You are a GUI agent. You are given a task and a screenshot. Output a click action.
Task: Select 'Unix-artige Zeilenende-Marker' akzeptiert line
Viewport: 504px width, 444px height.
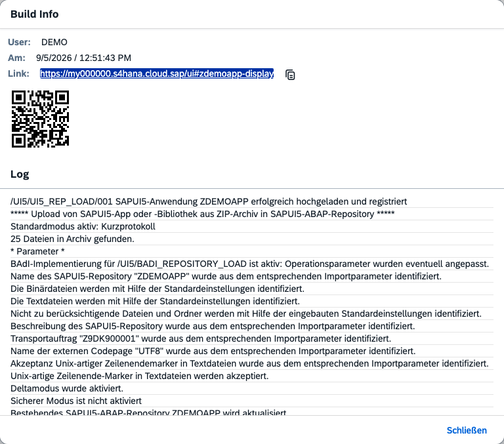(x=252, y=376)
